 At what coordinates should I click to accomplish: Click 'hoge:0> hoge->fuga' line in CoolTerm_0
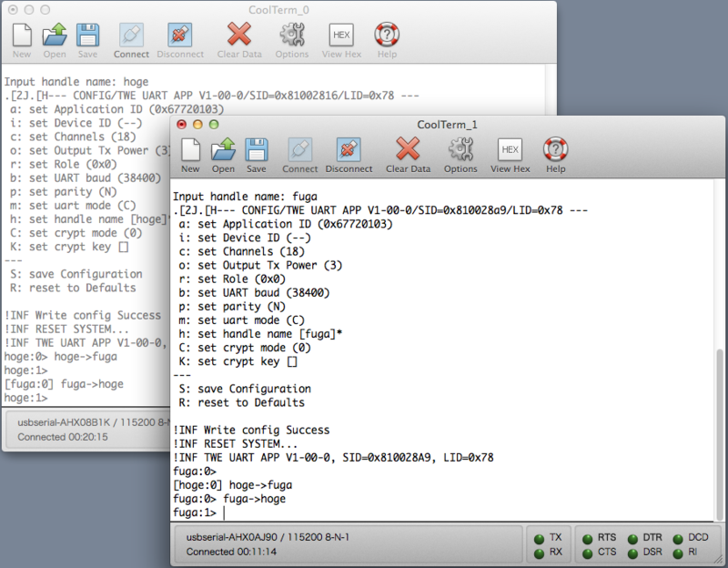(61, 357)
